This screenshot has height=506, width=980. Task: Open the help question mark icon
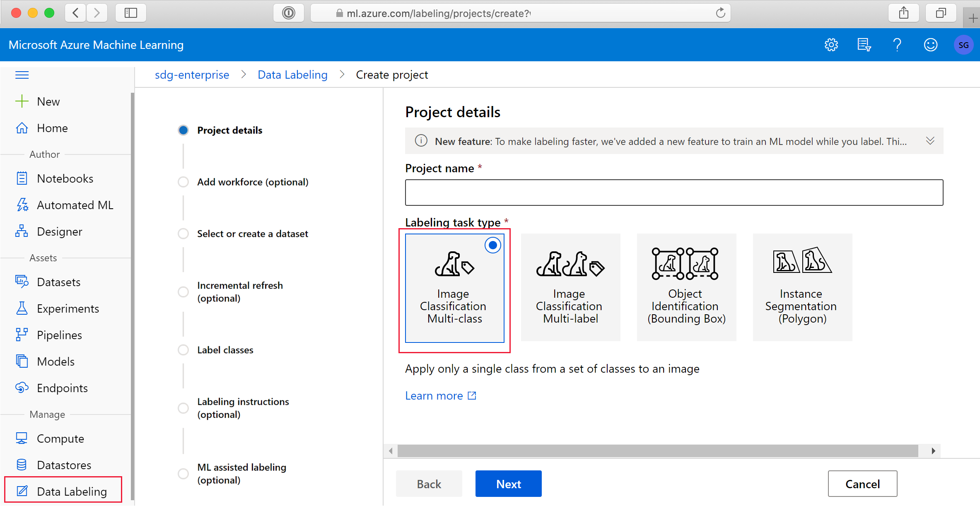point(897,45)
